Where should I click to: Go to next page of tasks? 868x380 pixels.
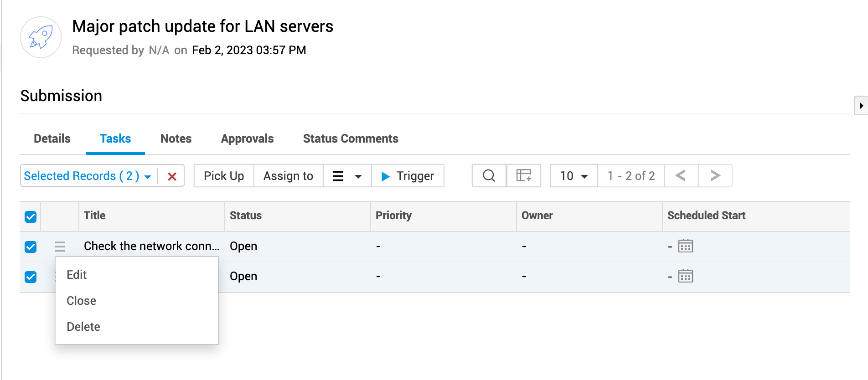pyautogui.click(x=715, y=176)
